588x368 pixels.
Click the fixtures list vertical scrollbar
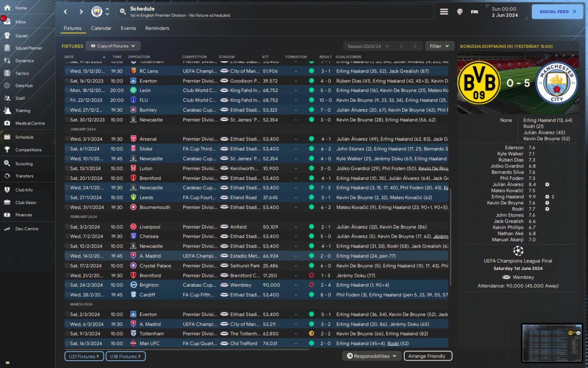click(450, 237)
